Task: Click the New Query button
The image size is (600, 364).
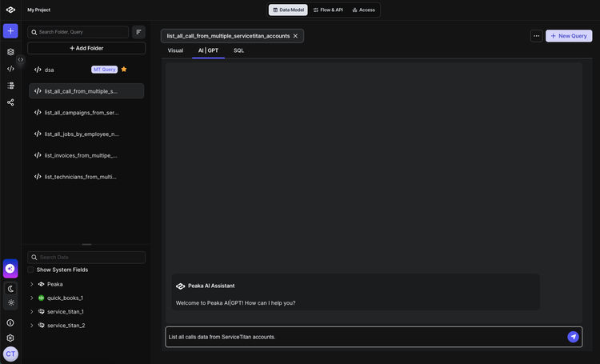Action: point(569,36)
